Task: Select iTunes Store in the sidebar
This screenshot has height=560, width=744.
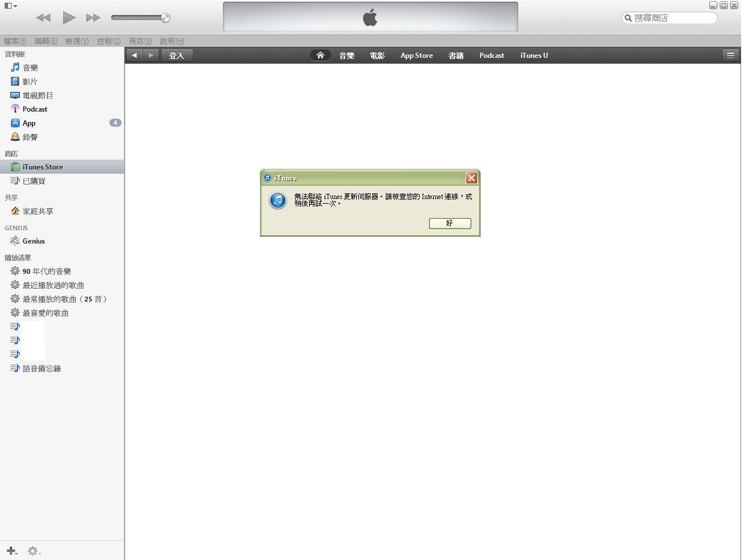Action: 62,167
